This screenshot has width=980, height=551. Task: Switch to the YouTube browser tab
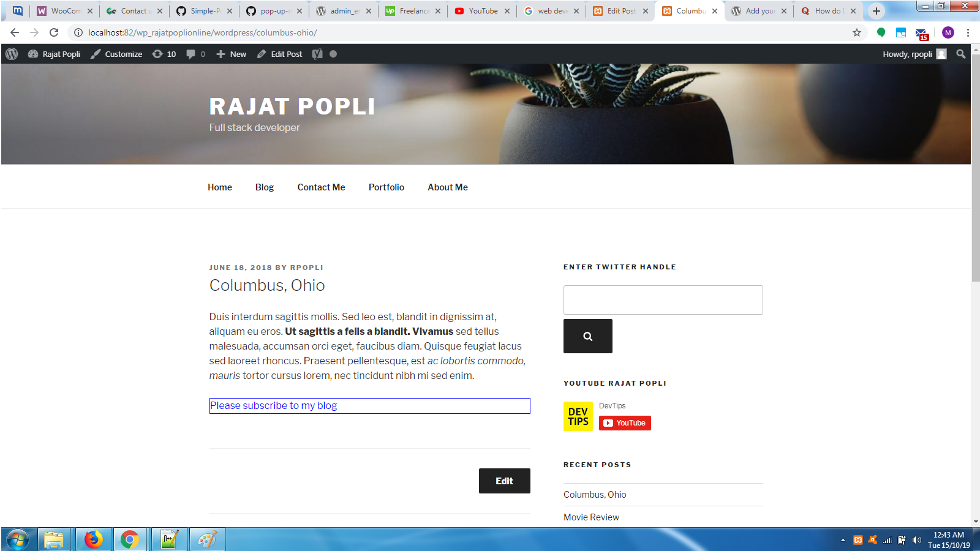pos(481,11)
